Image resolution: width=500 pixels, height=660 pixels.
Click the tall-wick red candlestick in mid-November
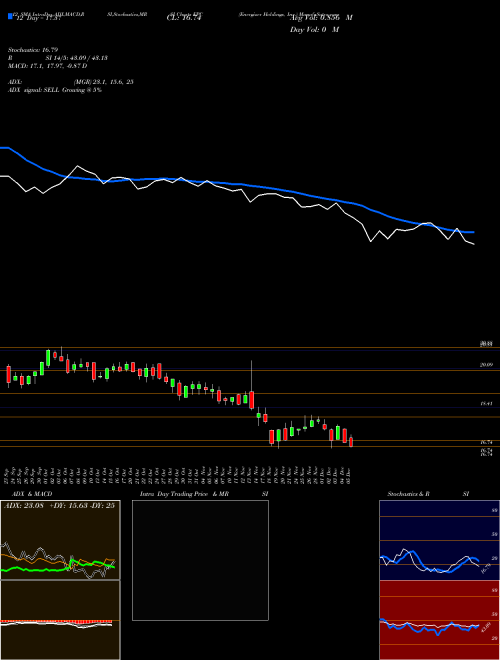pyautogui.click(x=252, y=399)
